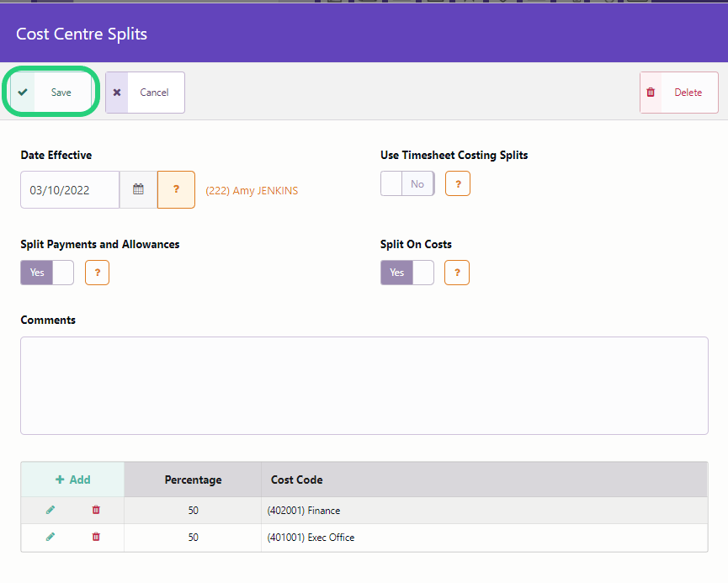Click the (222) Amy JENKINS employee name
Screen dimensions: 728x583
[252, 191]
